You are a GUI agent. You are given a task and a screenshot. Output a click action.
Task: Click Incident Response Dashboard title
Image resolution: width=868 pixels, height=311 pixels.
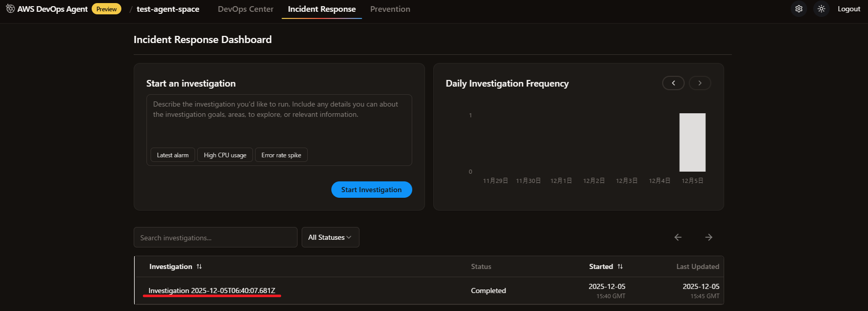tap(203, 39)
